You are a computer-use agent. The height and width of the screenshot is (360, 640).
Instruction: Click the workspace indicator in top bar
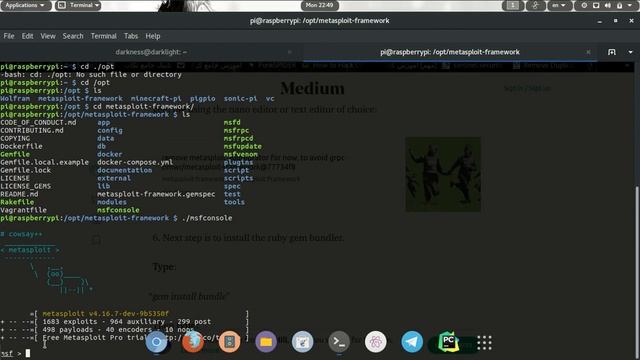pyautogui.click(x=513, y=5)
